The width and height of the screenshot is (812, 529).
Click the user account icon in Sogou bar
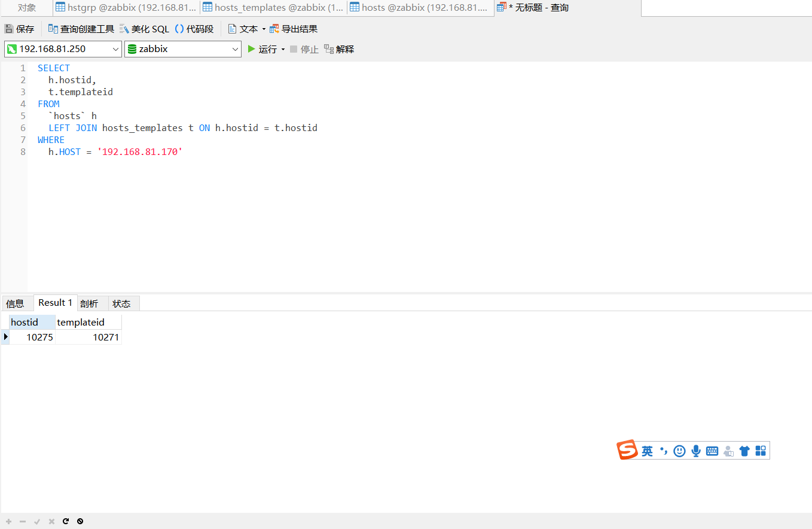coord(728,451)
